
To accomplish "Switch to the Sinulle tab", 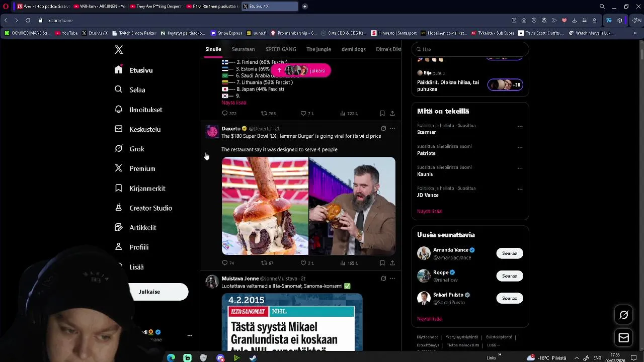I will click(213, 49).
